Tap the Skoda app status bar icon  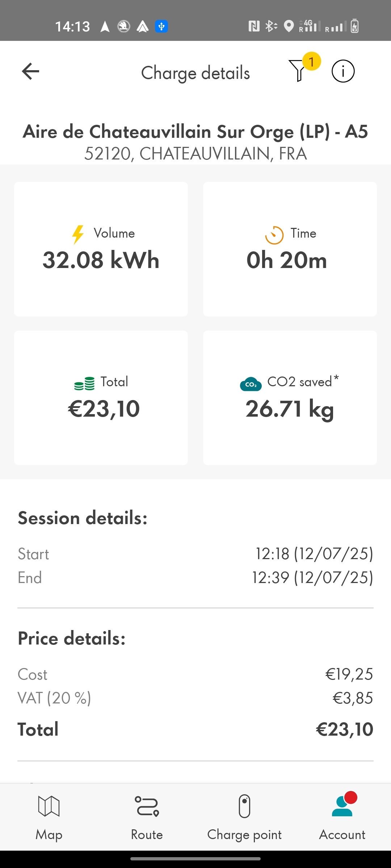pos(124,26)
